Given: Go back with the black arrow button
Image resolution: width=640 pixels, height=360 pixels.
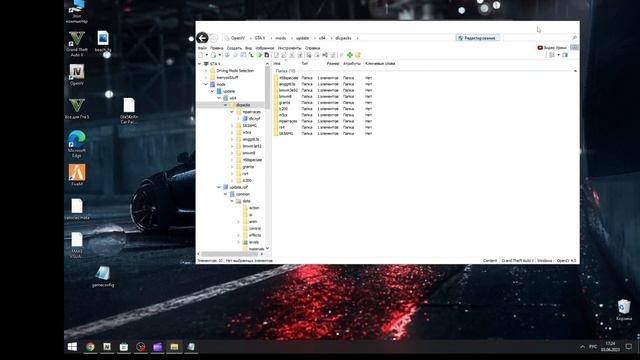Looking at the screenshot, I should pos(202,38).
